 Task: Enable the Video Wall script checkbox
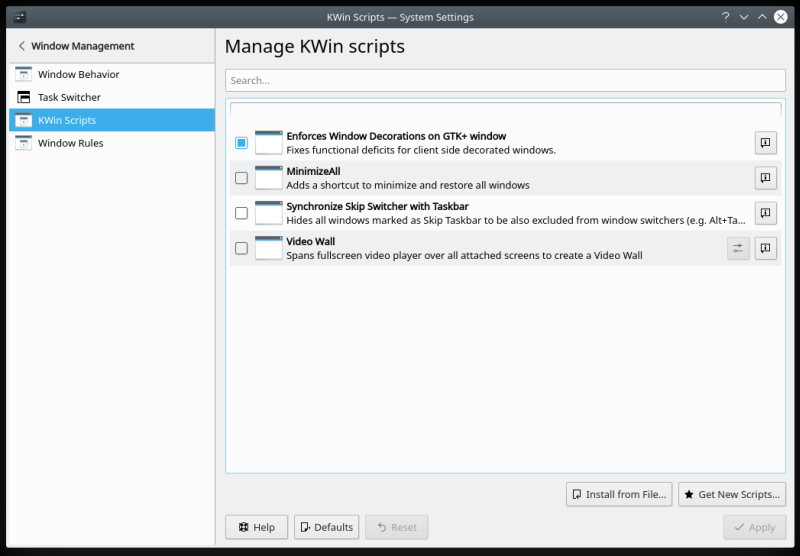click(x=241, y=248)
